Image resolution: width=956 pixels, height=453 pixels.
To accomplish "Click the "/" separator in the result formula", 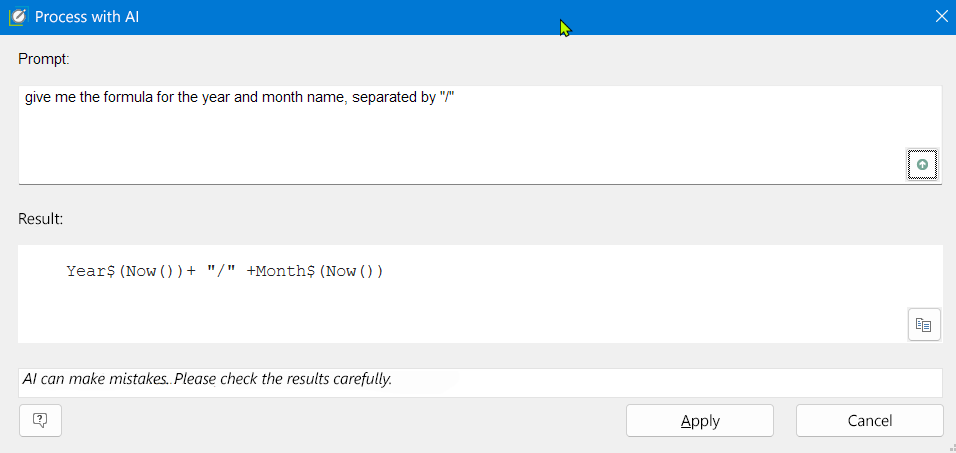I will click(x=220, y=271).
